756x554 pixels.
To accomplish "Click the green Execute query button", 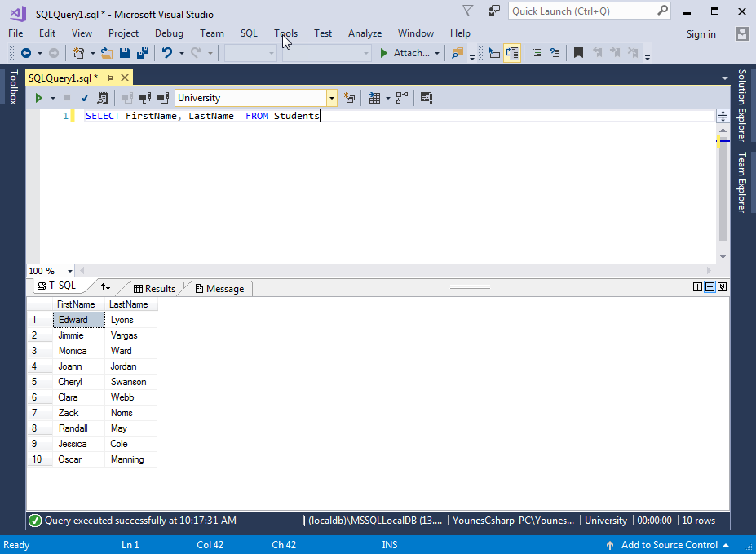I will pos(38,98).
